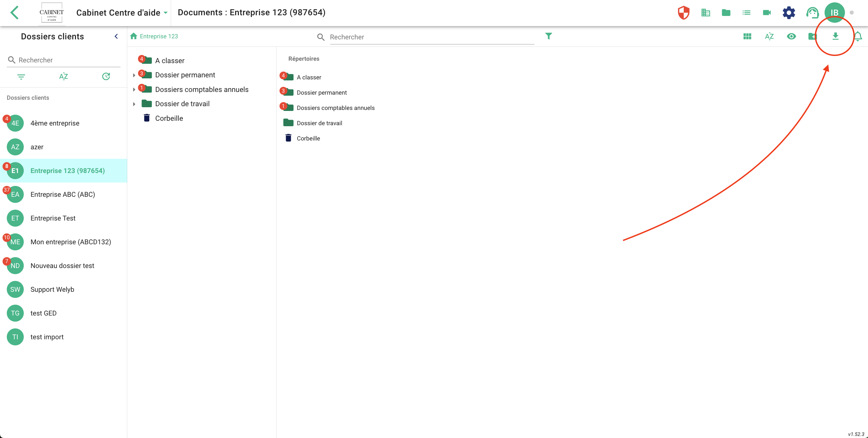
Task: Select A classer in the folder tree
Action: point(170,61)
